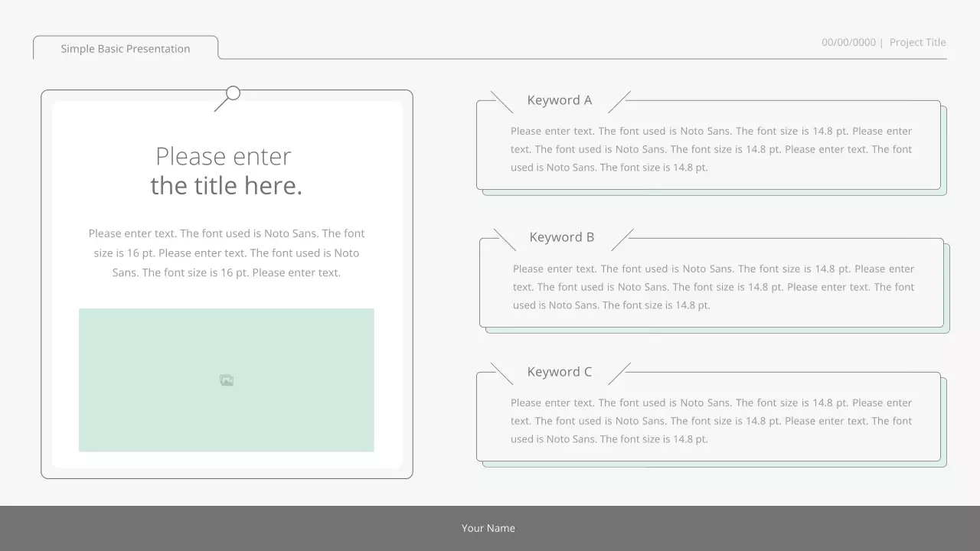Click the Keyword B heading
Viewport: 980px width, 551px height.
point(562,237)
